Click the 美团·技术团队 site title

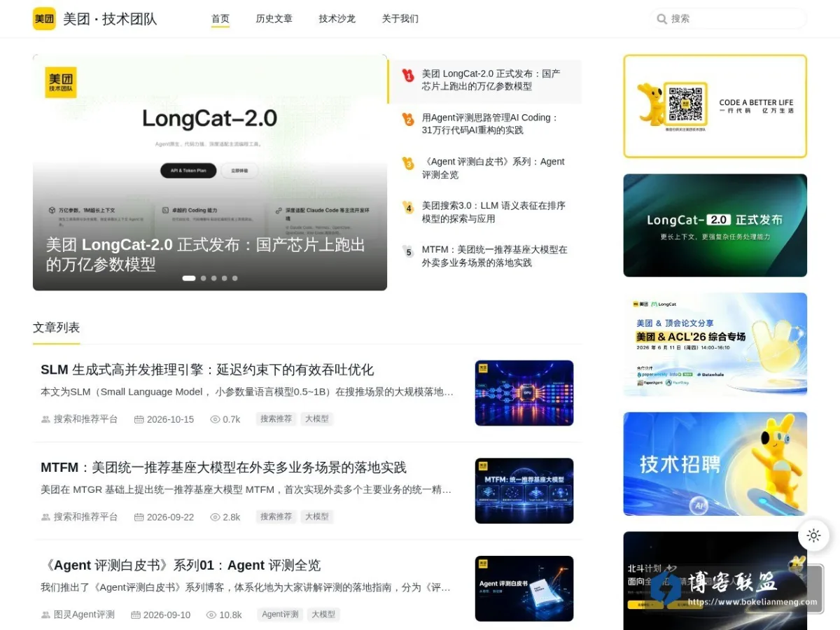[x=110, y=19]
